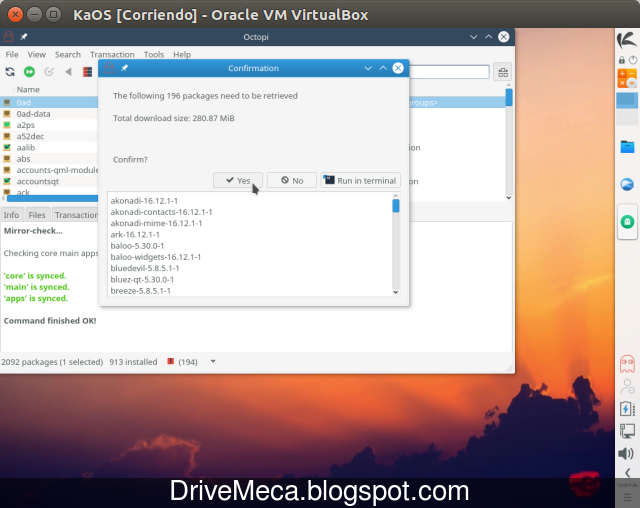Click the lock screen icon in side panel
Screen dimensions: 640x508
(x=622, y=60)
